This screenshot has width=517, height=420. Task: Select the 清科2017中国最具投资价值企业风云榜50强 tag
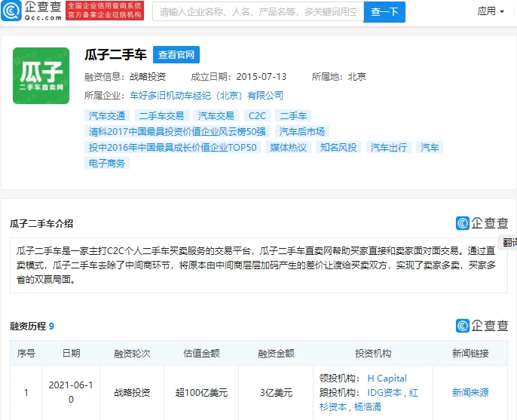click(x=177, y=132)
